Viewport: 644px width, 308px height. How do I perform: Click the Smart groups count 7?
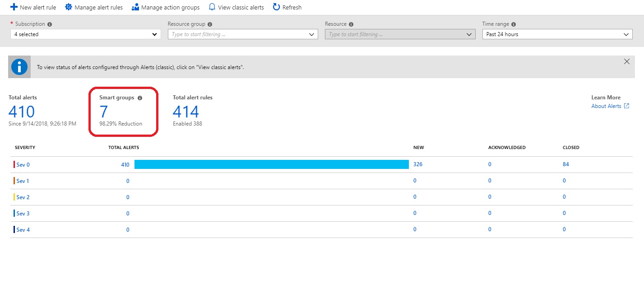[104, 112]
